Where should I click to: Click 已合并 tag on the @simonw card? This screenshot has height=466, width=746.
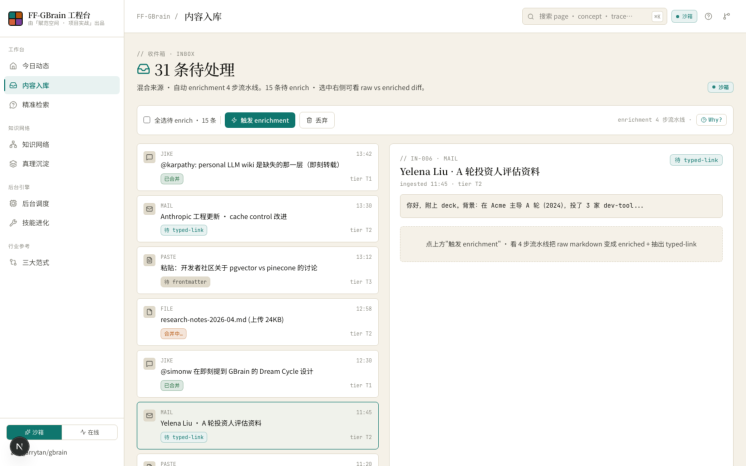pos(172,386)
